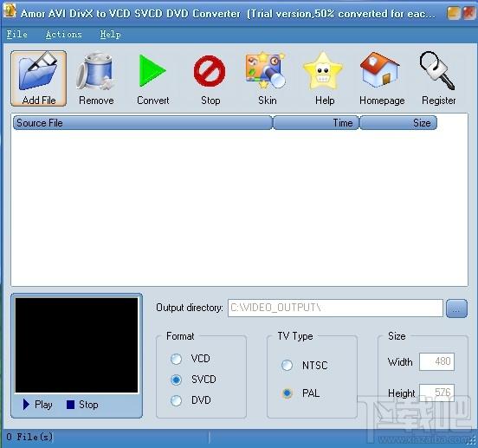478x448 pixels.
Task: Open the Actions menu
Action: pos(64,34)
